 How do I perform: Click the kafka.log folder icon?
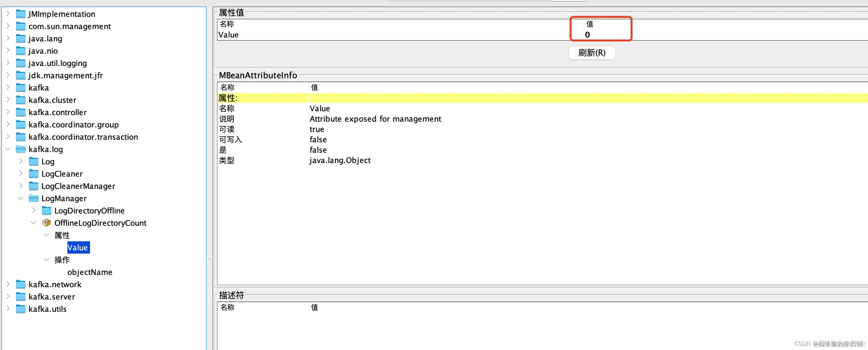[x=21, y=149]
